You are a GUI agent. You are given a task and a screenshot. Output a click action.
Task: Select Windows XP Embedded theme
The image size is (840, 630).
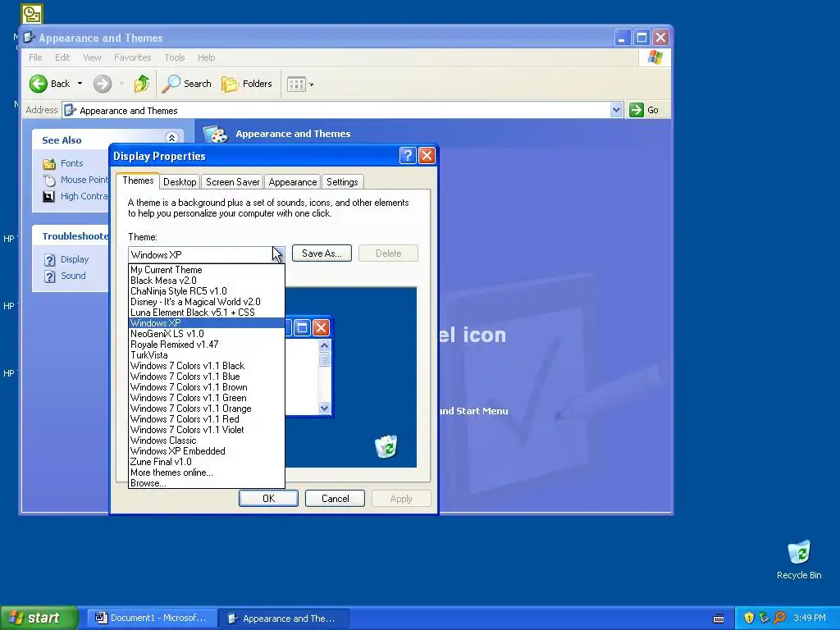click(x=207, y=451)
